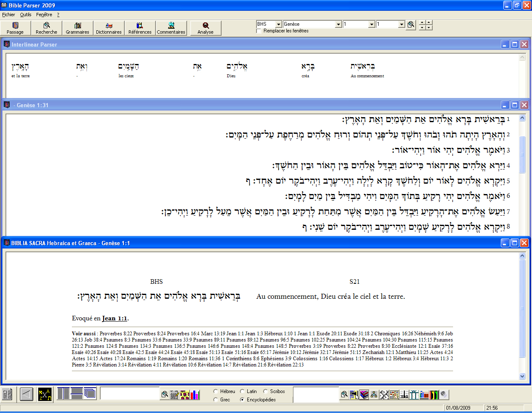Open the Grammaires toolbar button
This screenshot has height=413, width=532.
click(78, 28)
